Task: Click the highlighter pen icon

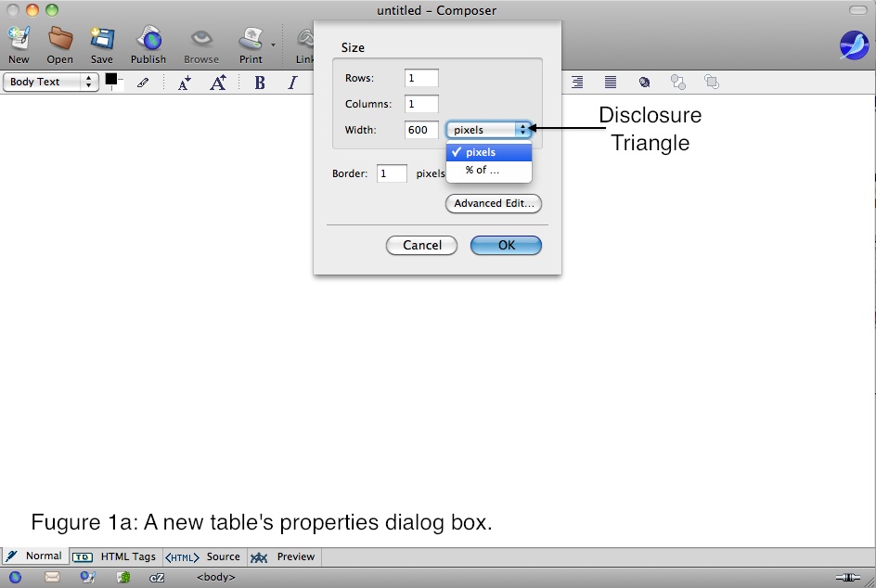Action: (x=143, y=83)
